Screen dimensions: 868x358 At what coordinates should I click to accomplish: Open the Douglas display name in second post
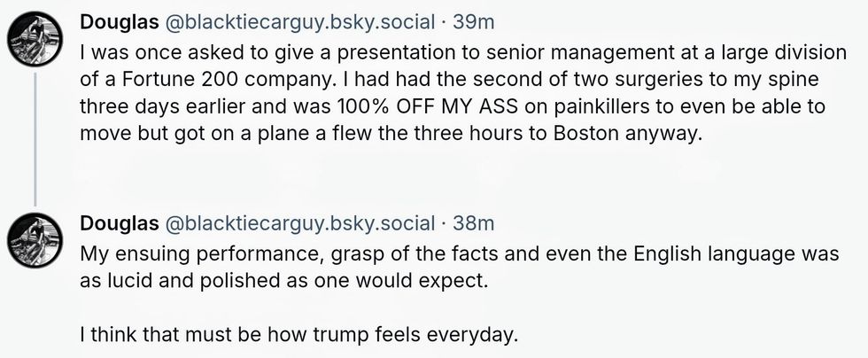[119, 223]
